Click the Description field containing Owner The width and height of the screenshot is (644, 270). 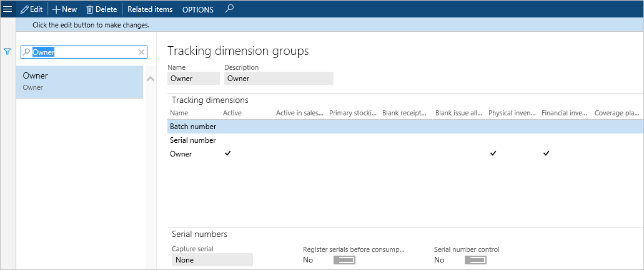[x=279, y=79]
